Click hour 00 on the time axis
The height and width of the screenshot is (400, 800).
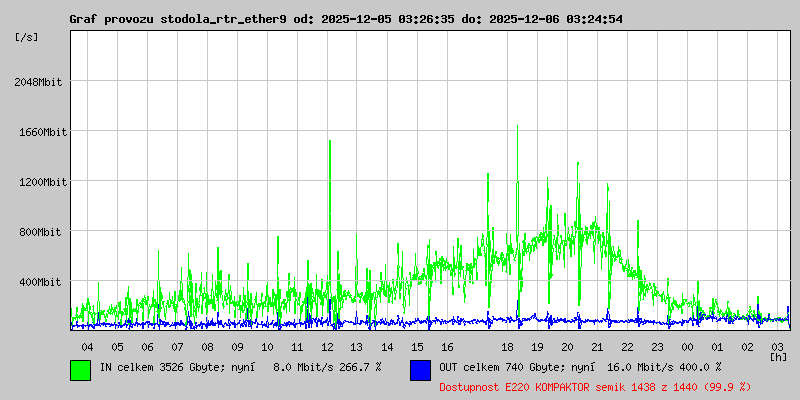(687, 346)
